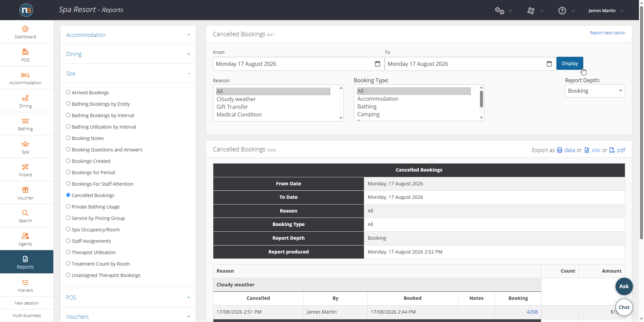Export report as xlsx
Screen dimensions: 644x322
pos(592,150)
